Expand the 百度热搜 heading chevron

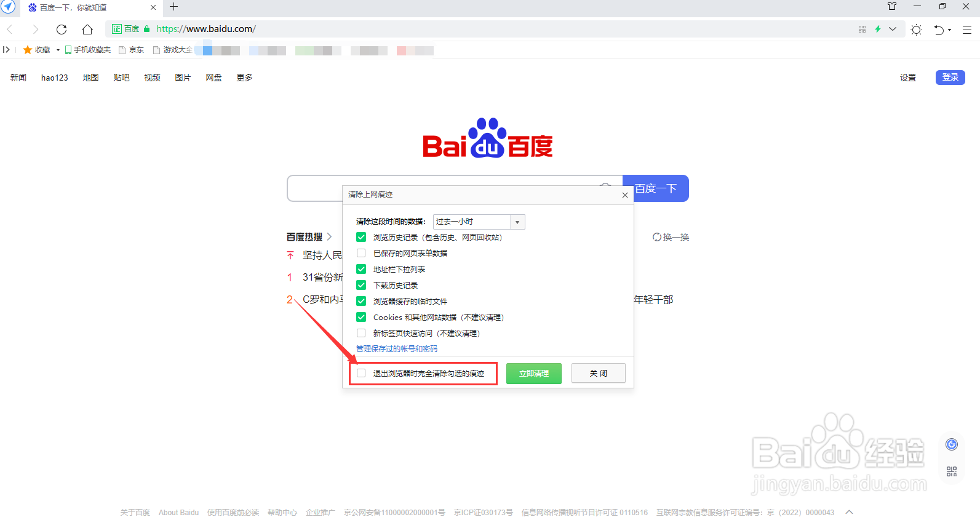coord(329,236)
